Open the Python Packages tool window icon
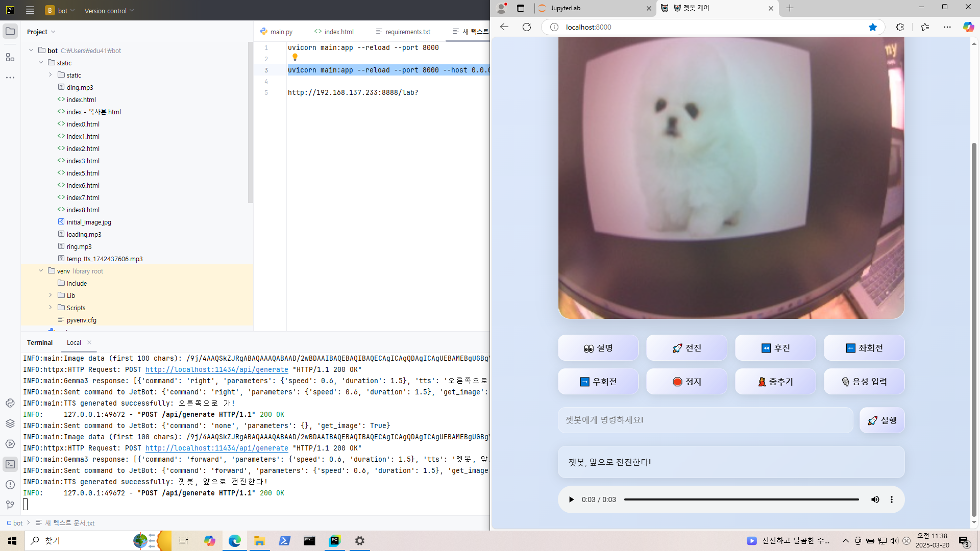 [x=10, y=423]
